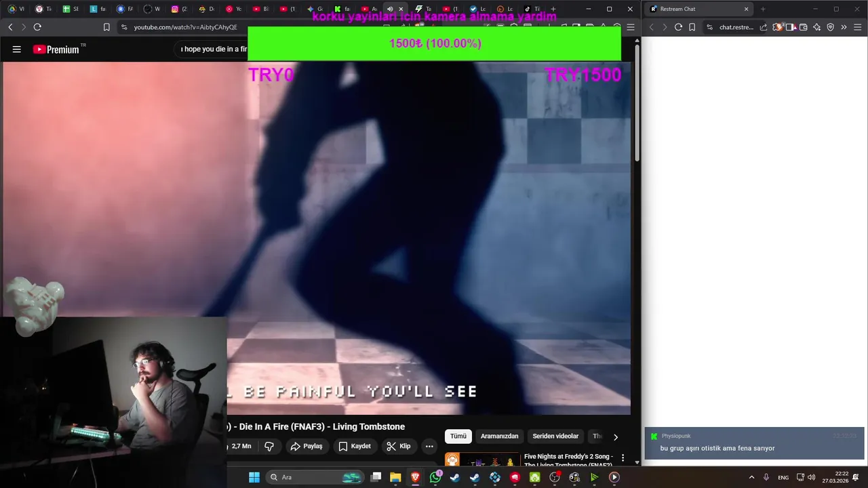Screen dimensions: 868x488
Task: Click the Paylaş share button
Action: [x=307, y=446]
